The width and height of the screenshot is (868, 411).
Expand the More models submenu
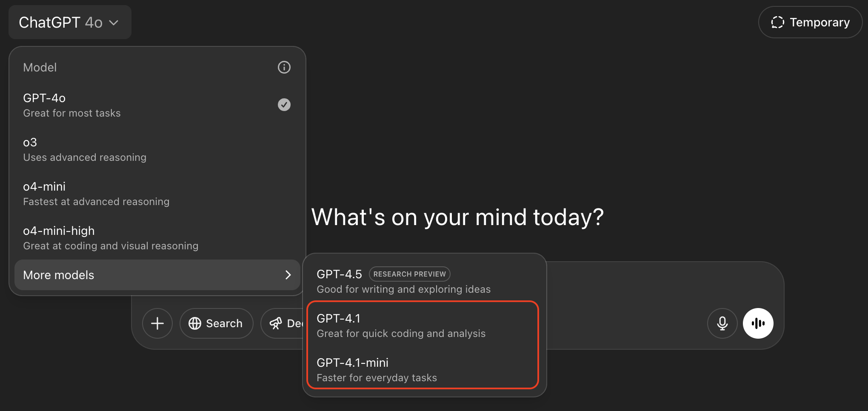click(x=157, y=275)
